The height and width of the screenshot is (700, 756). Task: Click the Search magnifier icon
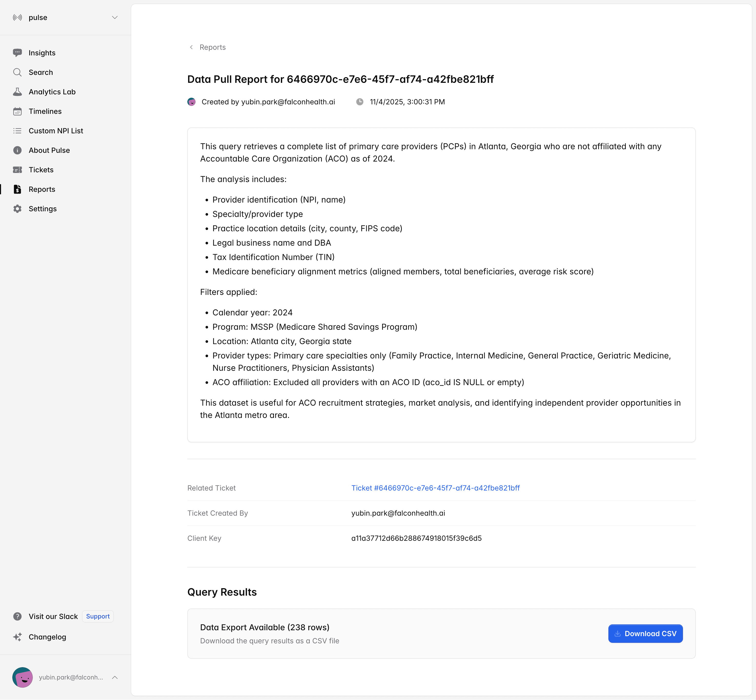pos(17,72)
